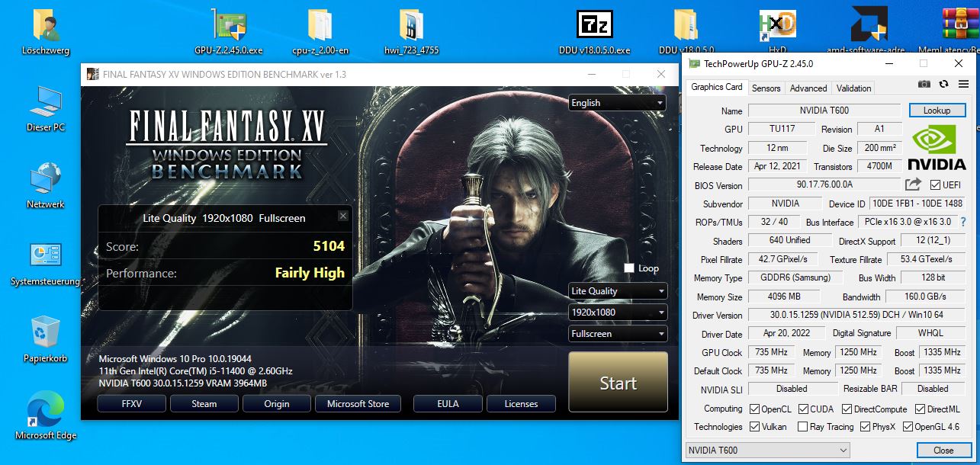This screenshot has width=980, height=465.
Task: Select the GPU-Z.2.45.0.exe desktop icon
Action: point(228,33)
